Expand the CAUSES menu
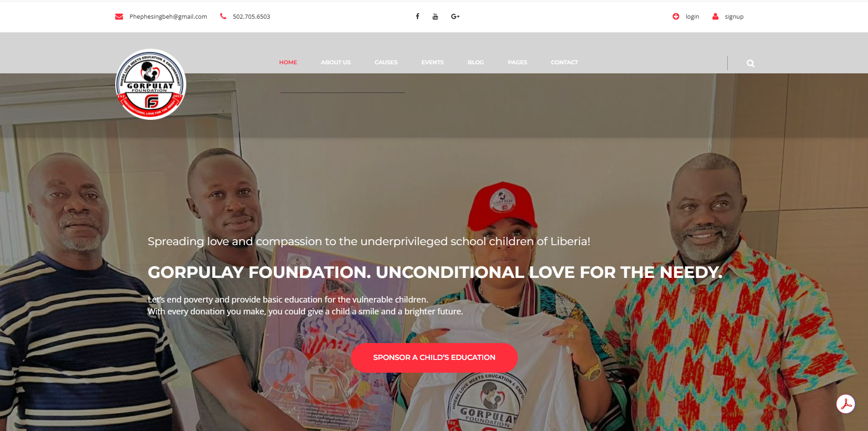This screenshot has width=868, height=431. (x=386, y=62)
